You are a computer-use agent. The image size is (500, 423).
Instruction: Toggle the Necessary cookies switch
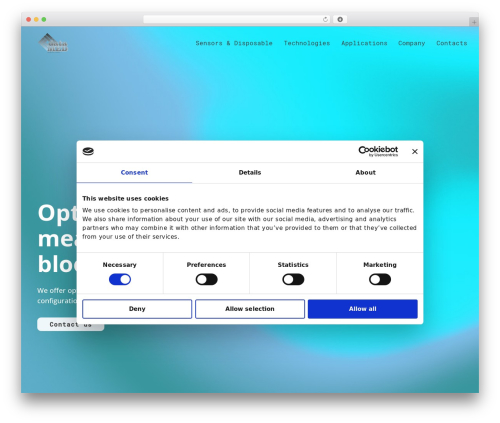coord(120,279)
